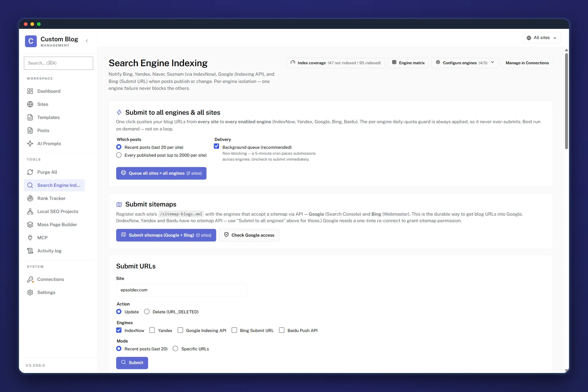
Task: Tick the Google Indexing API checkbox
Action: (x=180, y=330)
